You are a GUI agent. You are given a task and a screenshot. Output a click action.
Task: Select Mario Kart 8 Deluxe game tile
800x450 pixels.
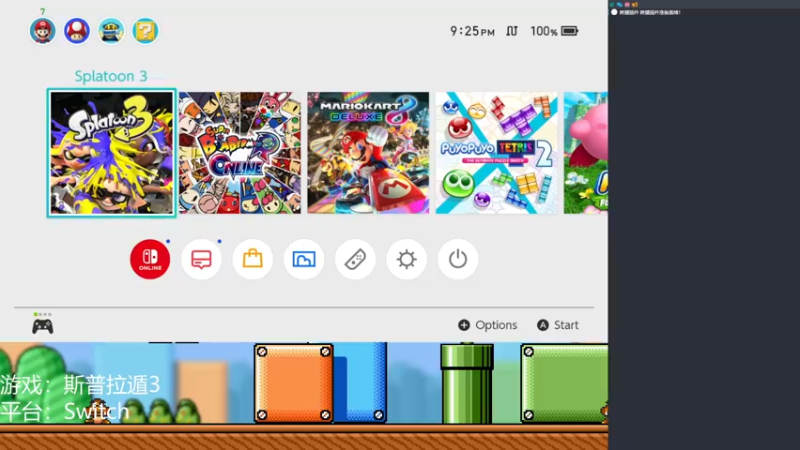(x=368, y=153)
